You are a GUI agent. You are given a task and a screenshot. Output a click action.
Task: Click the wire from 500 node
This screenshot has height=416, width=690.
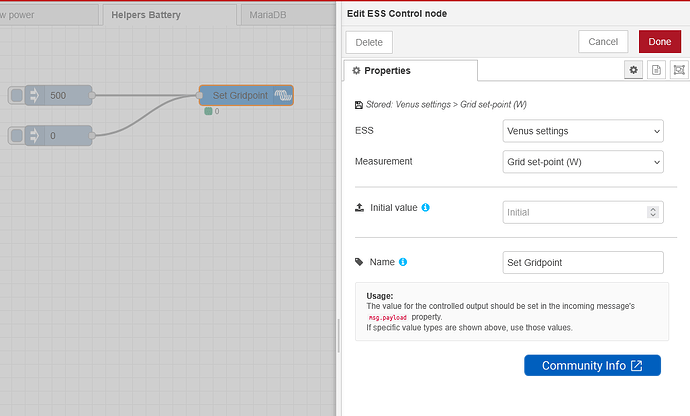(x=145, y=95)
